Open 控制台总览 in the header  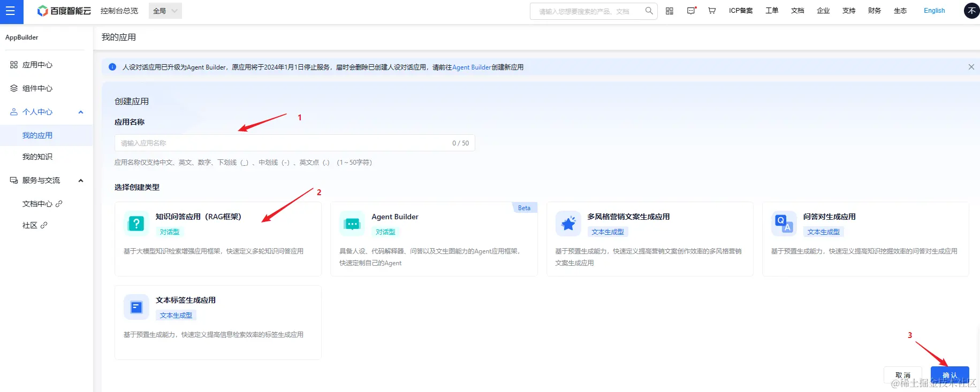point(119,11)
